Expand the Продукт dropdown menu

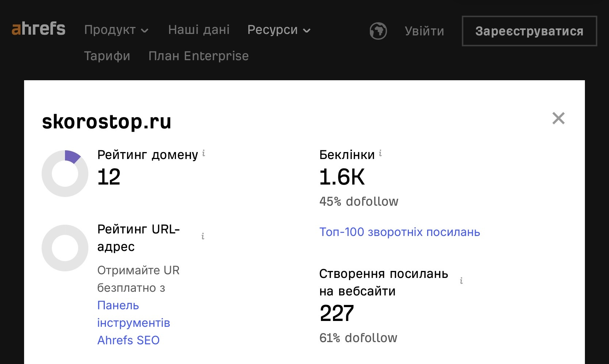116,30
